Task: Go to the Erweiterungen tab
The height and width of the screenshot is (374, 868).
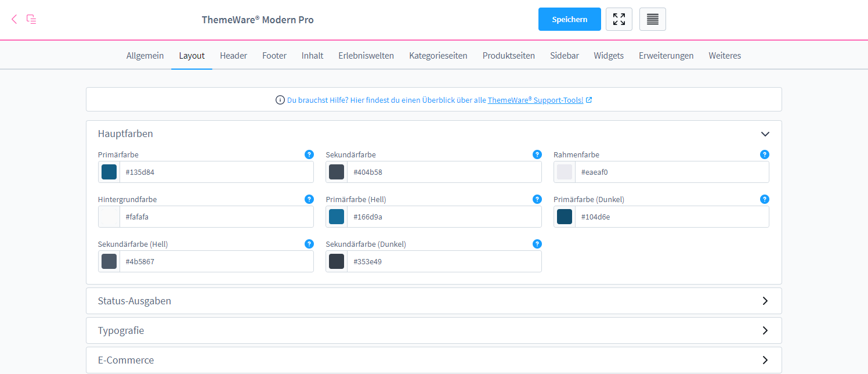Action: pos(666,56)
